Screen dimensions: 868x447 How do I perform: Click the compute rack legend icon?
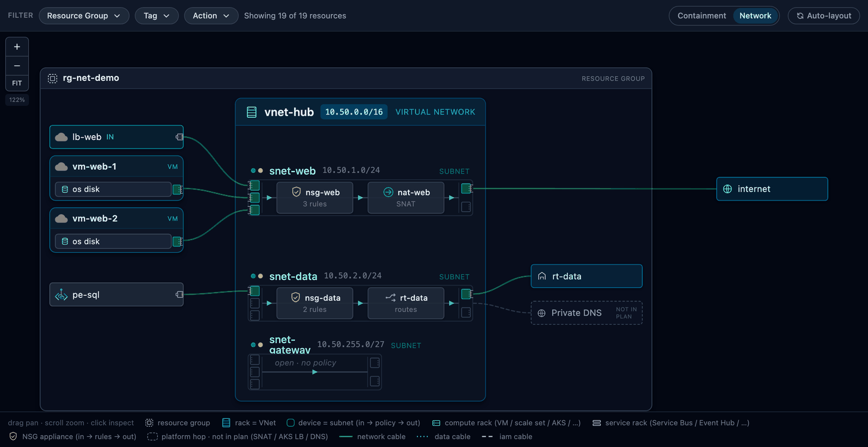(436, 423)
